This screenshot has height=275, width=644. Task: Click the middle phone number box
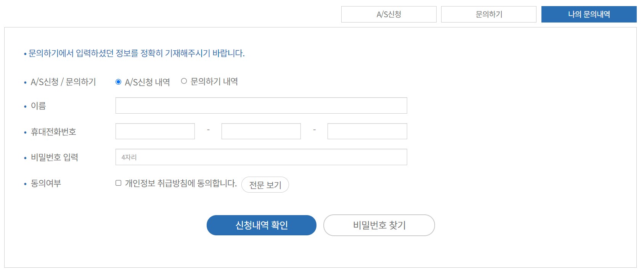coord(261,131)
